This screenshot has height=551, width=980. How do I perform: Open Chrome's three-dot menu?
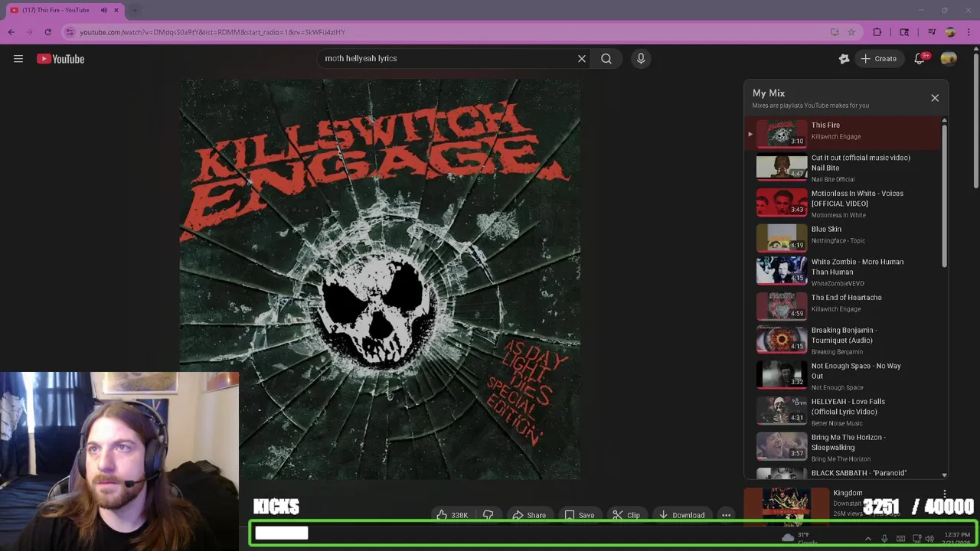[969, 32]
